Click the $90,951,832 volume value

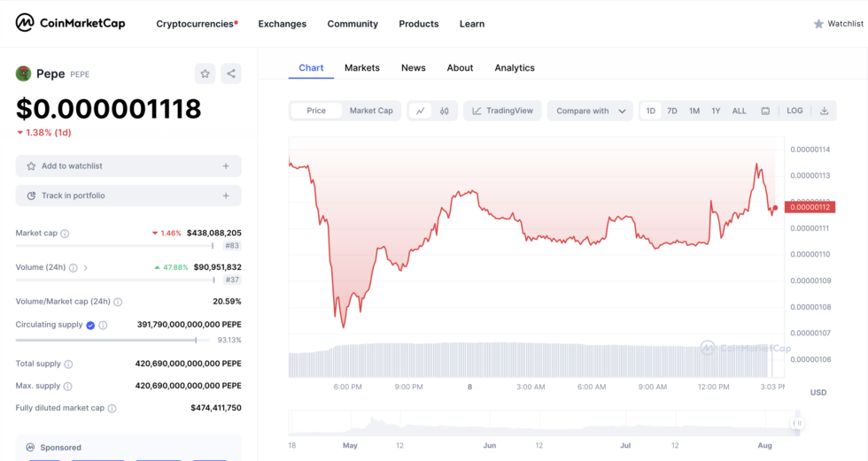pos(217,267)
